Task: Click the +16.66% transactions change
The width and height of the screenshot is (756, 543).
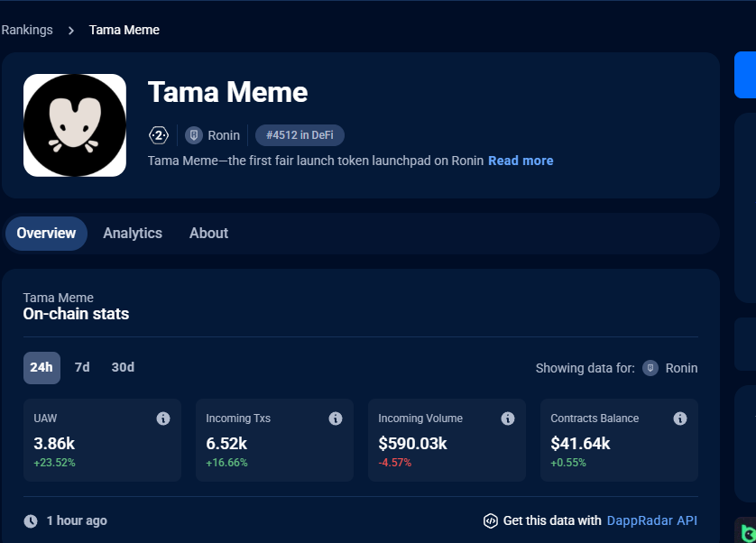Action: click(x=226, y=463)
